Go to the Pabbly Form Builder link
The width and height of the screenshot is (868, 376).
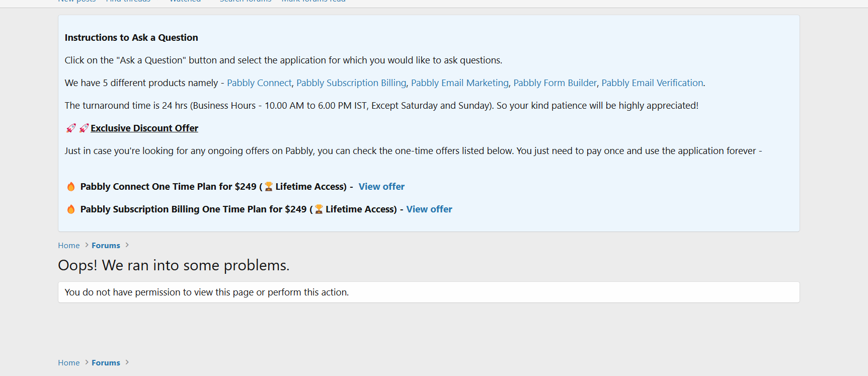(555, 83)
